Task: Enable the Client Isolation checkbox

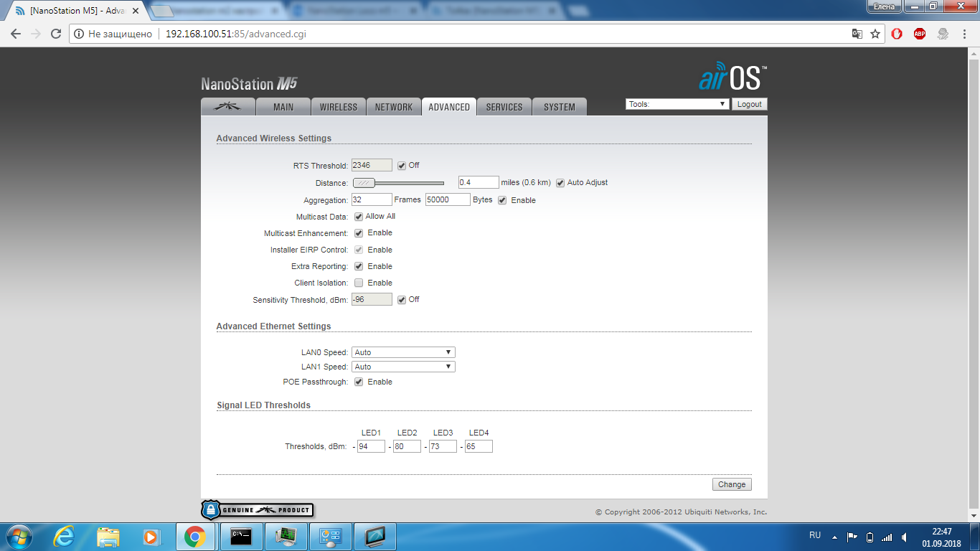Action: coord(359,283)
